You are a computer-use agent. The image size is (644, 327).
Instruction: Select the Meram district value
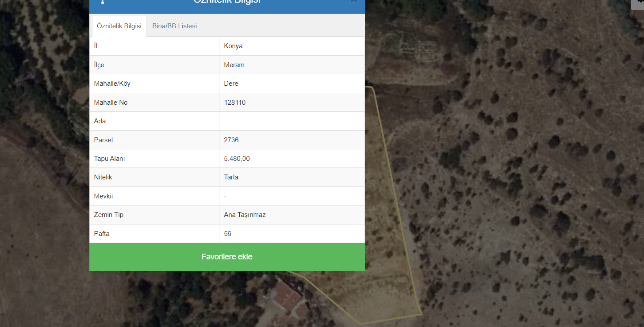click(x=234, y=65)
